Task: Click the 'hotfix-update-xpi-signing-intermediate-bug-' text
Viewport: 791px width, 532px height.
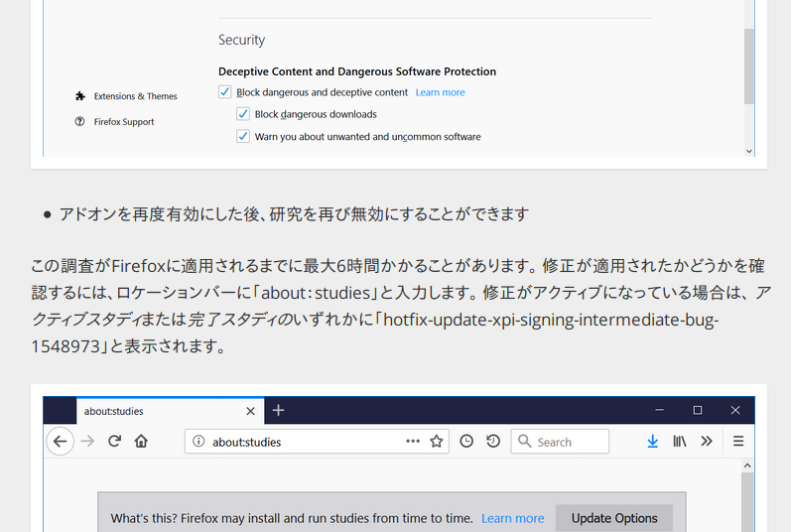Action: point(551,320)
